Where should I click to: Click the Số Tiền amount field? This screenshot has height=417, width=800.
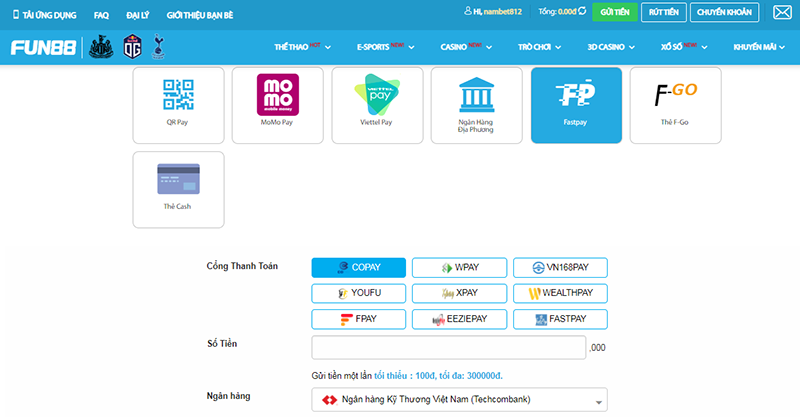click(448, 348)
